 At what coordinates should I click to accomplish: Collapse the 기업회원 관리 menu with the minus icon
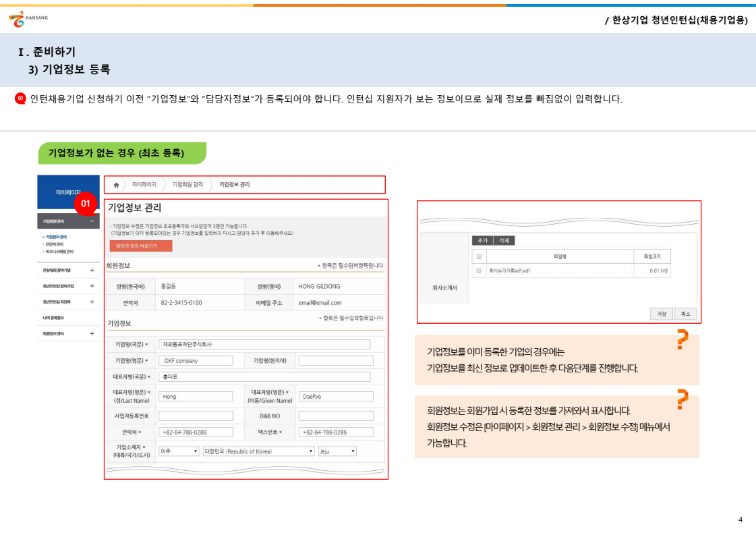(x=92, y=221)
